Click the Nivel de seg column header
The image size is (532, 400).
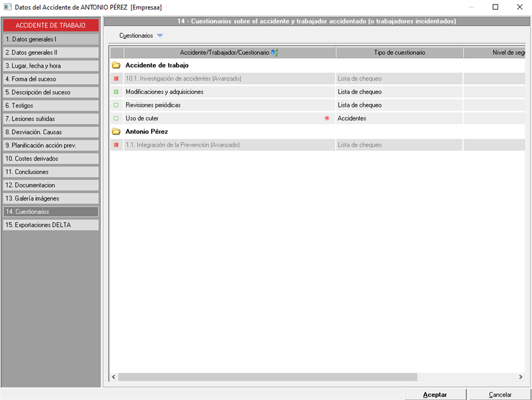click(494, 53)
